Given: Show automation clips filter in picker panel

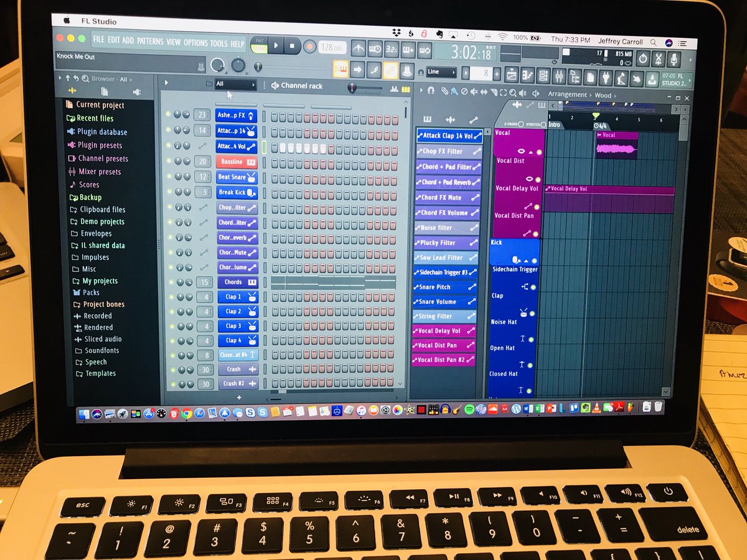Looking at the screenshot, I should tap(473, 119).
